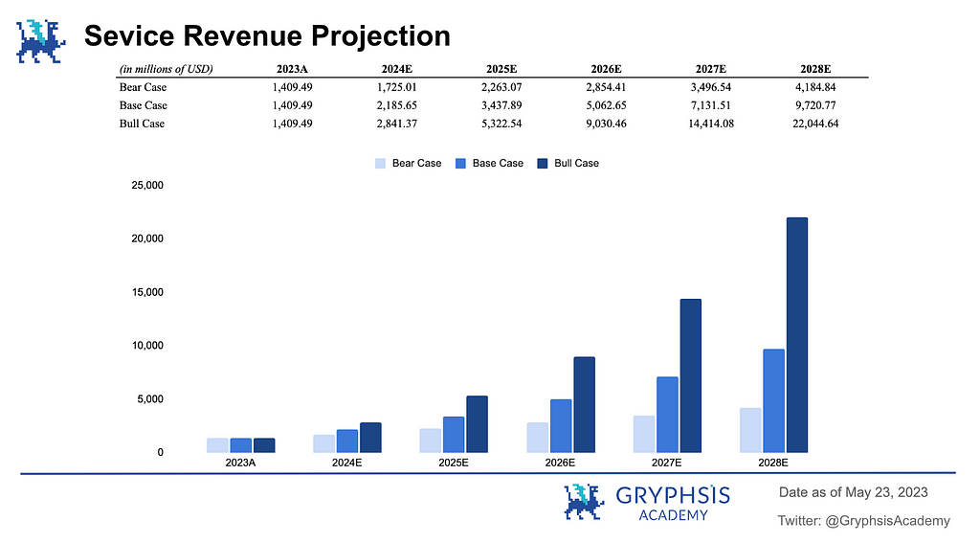Click the 2028E Bear Case bar
Screen dimensions: 980x543
pos(750,430)
